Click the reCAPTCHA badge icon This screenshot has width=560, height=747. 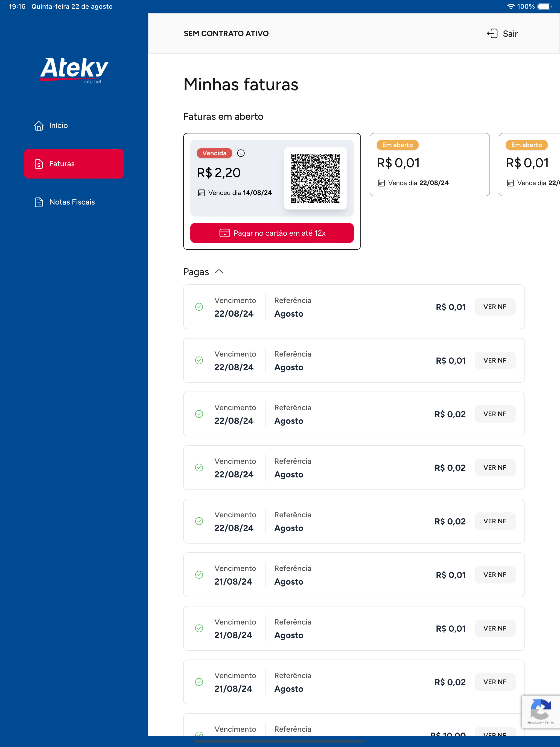click(541, 709)
